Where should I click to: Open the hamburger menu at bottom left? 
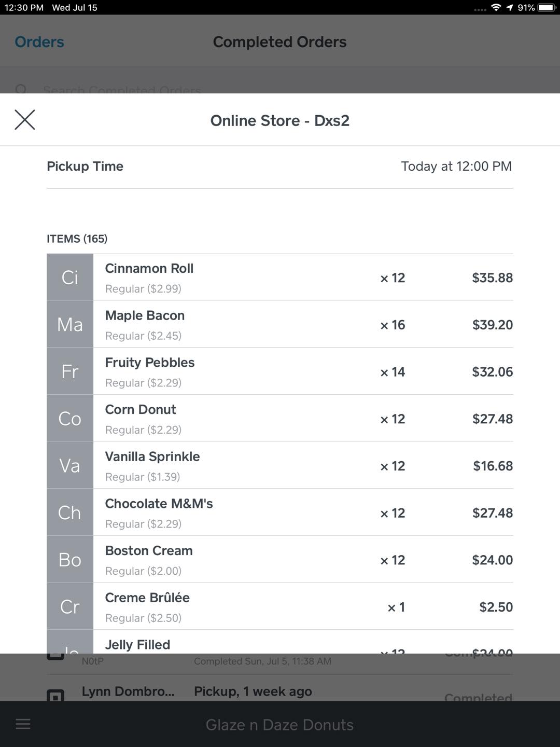coord(23,724)
